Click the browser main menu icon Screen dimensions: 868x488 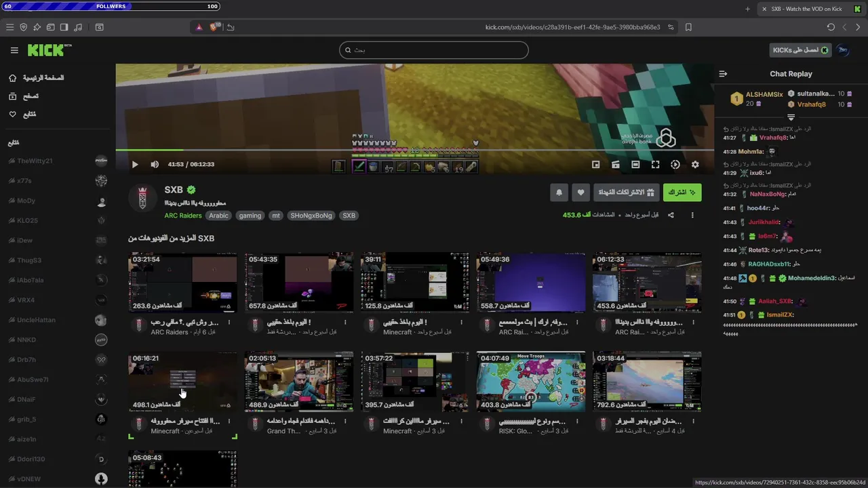click(x=9, y=27)
